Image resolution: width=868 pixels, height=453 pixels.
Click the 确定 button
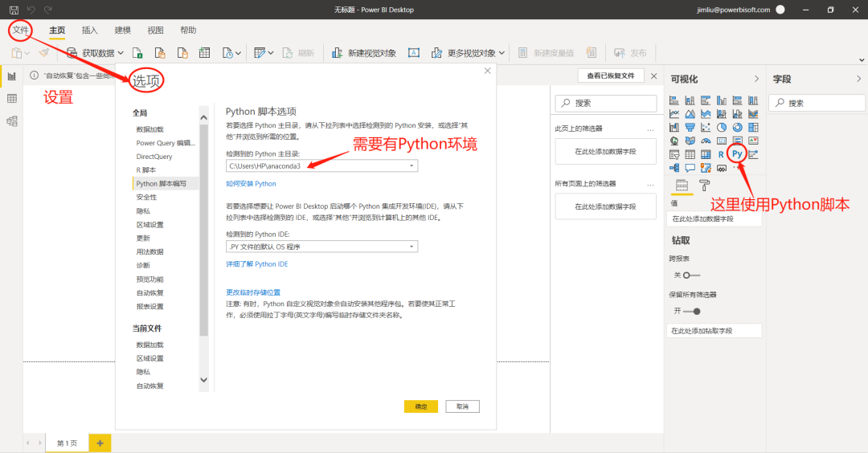[x=420, y=406]
